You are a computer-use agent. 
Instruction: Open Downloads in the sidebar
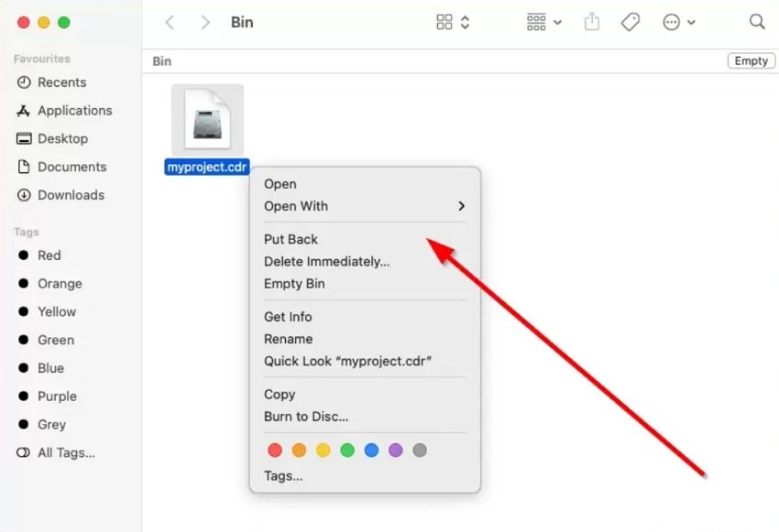tap(60, 196)
